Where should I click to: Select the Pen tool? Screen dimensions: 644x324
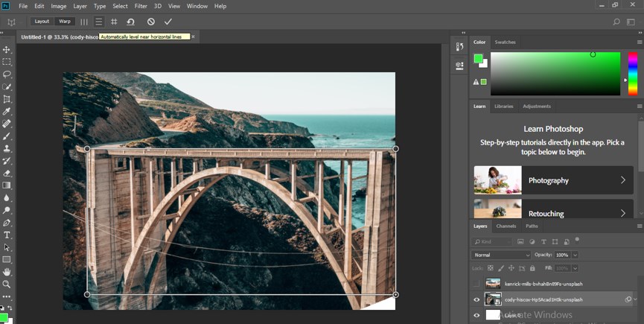point(7,223)
